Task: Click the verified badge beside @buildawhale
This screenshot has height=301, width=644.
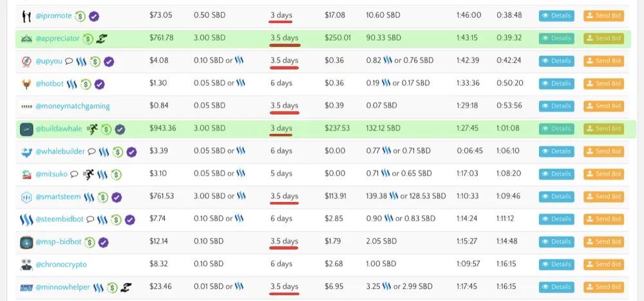Action: pyautogui.click(x=120, y=129)
